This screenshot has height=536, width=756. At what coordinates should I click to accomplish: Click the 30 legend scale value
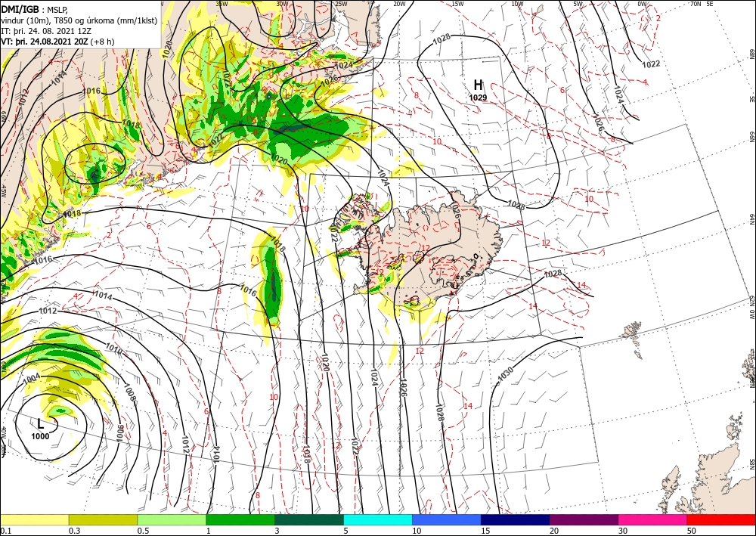[x=622, y=531]
